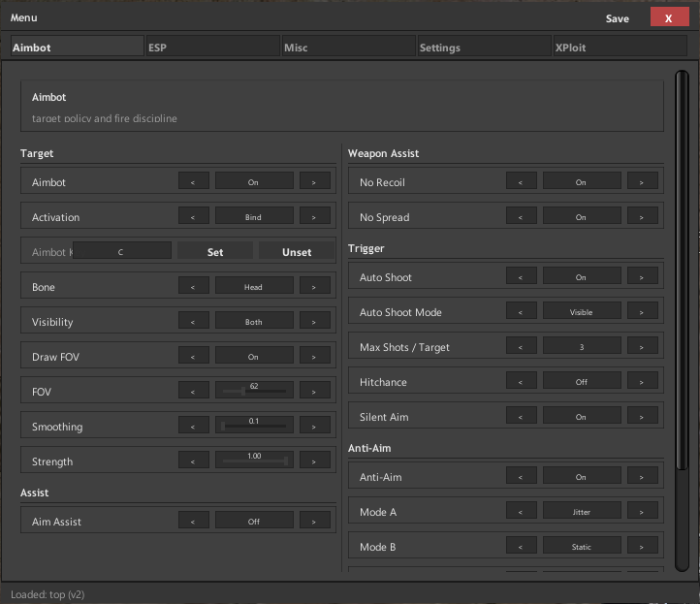Screen dimensions: 700x604
Task: Decrease FOV with its left arrow
Action: [193, 391]
